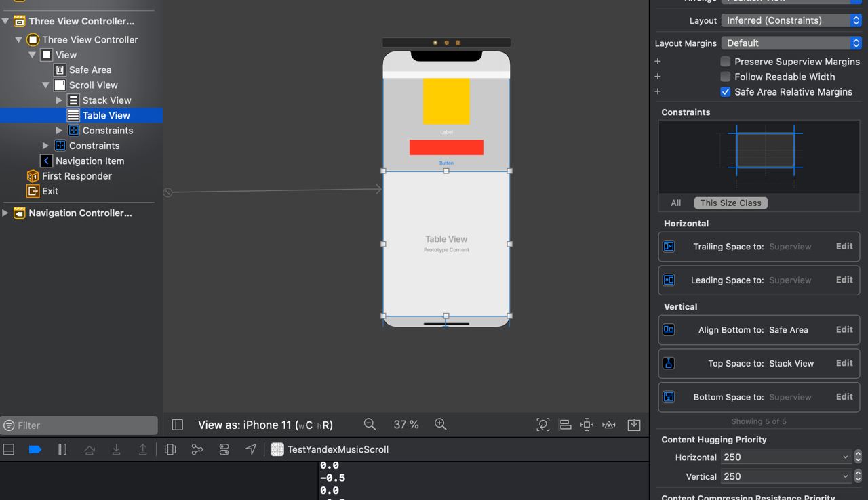The image size is (868, 500).
Task: Enable Follow Readable Width checkbox
Action: pyautogui.click(x=726, y=77)
